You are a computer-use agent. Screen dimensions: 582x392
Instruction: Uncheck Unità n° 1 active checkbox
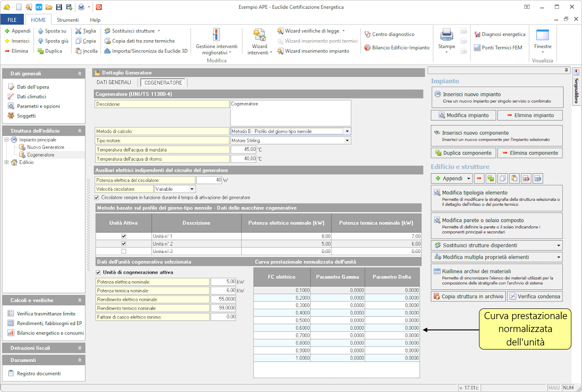[123, 236]
